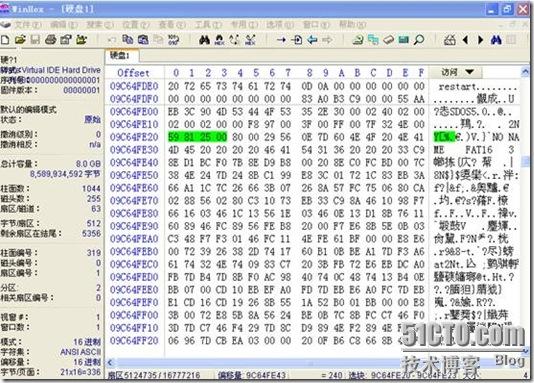Open the 文件 (File) menu
534x383 pixels.
pos(27,25)
